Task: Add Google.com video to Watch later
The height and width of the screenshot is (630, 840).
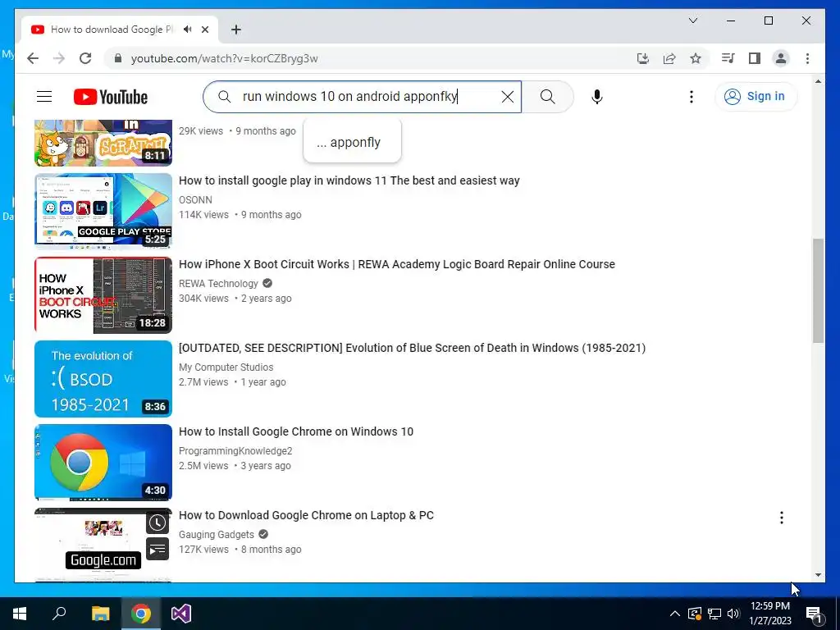Action: (157, 523)
